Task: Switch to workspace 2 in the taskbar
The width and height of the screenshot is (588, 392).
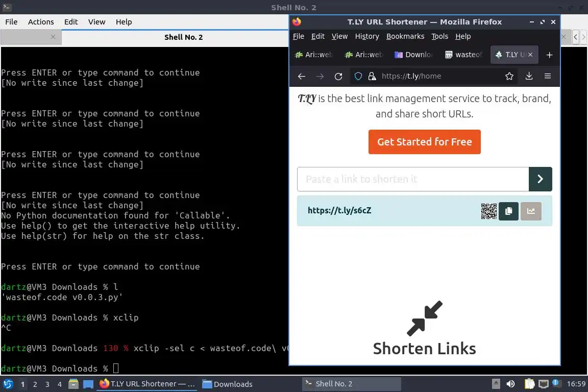Action: pyautogui.click(x=35, y=384)
